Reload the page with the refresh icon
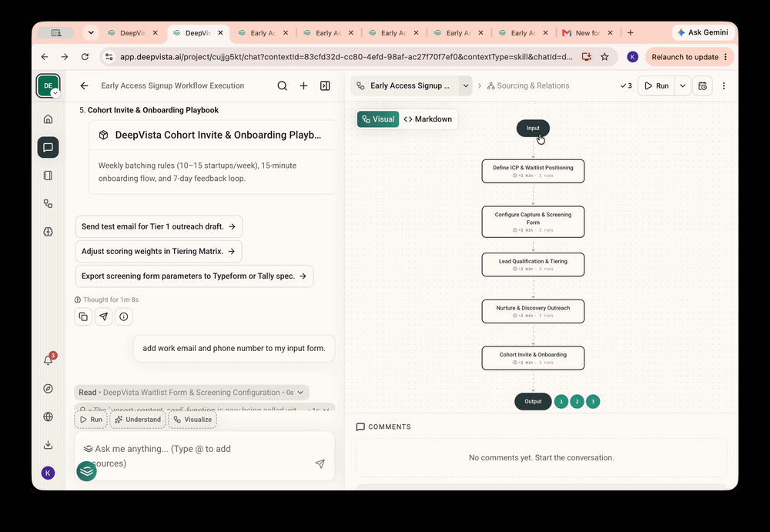This screenshot has height=532, width=770. 85,57
